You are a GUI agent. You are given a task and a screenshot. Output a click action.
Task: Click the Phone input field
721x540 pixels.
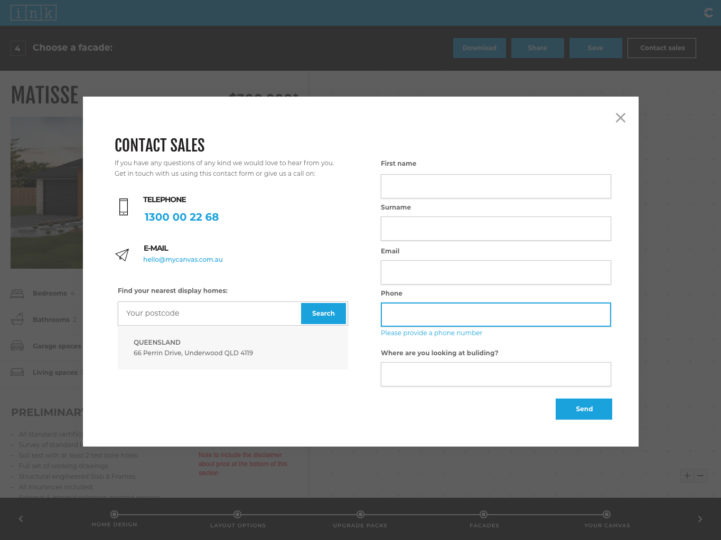495,315
